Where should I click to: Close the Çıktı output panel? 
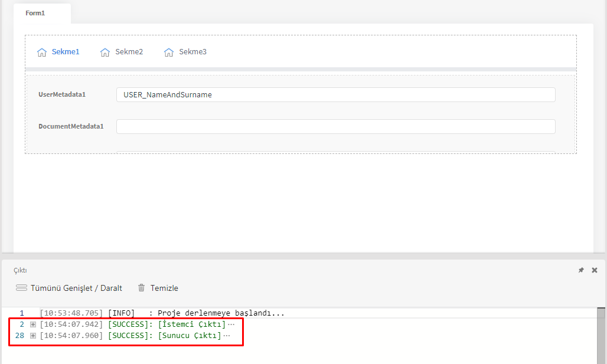pos(595,270)
